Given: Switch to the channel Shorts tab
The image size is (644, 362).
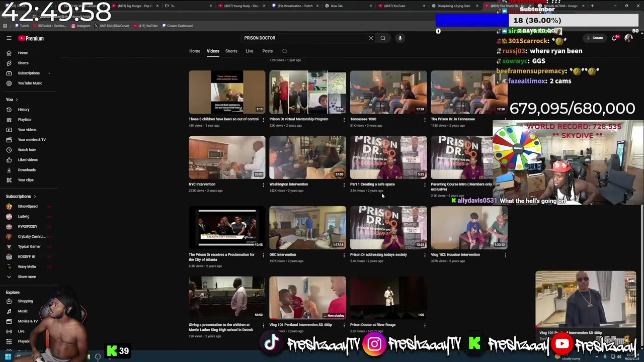Looking at the screenshot, I should point(231,51).
